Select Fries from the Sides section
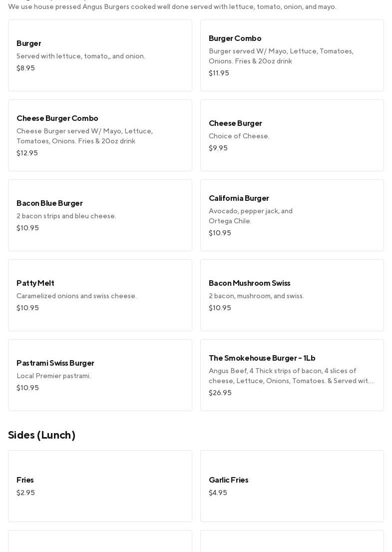 pos(100,486)
